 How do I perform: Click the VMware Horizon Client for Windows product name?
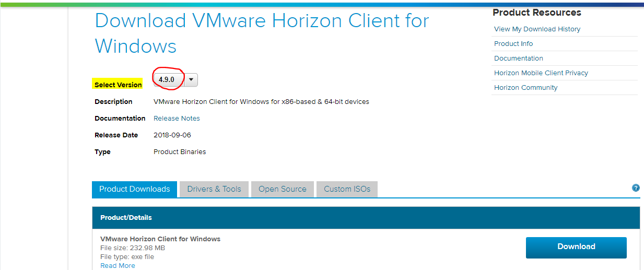160,239
